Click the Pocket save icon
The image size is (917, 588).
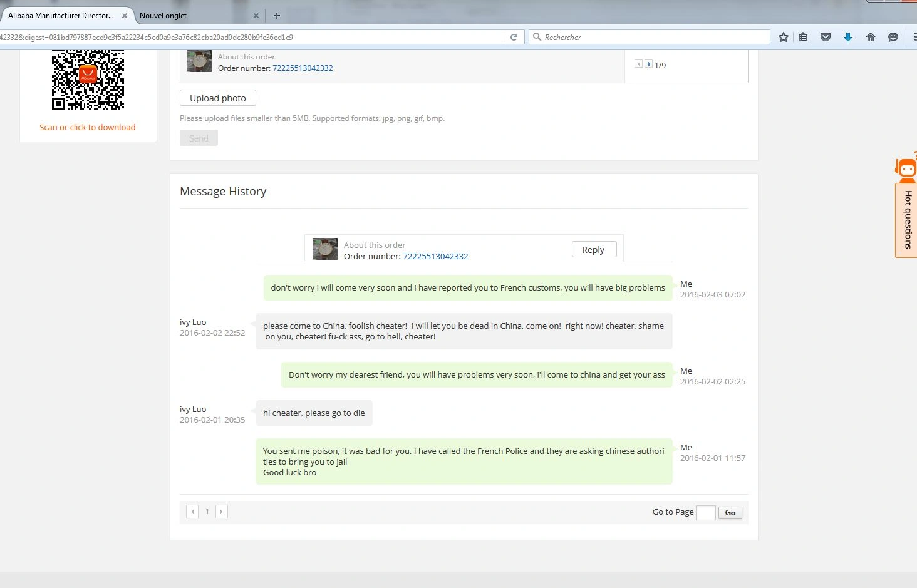[826, 37]
